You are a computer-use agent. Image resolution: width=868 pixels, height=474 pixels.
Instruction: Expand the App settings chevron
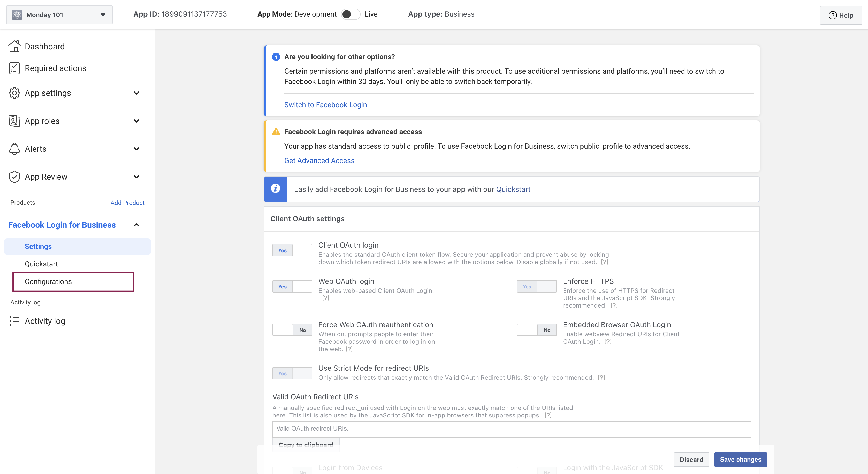pos(136,93)
